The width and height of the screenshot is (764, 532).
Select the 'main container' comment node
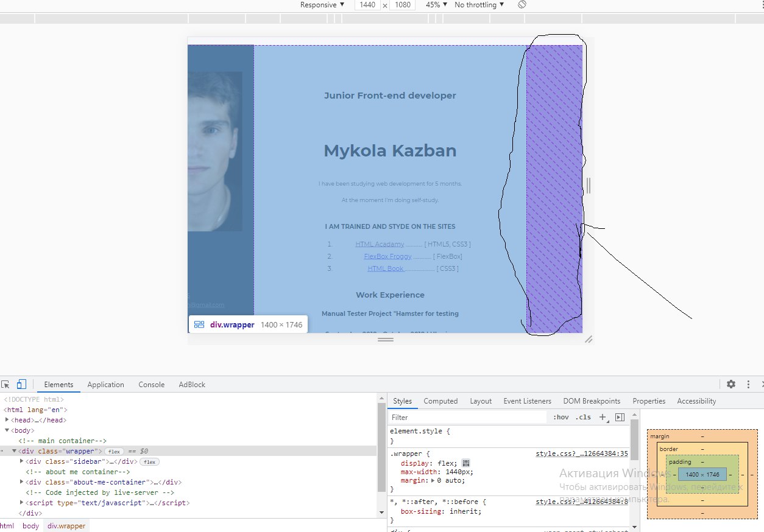62,441
